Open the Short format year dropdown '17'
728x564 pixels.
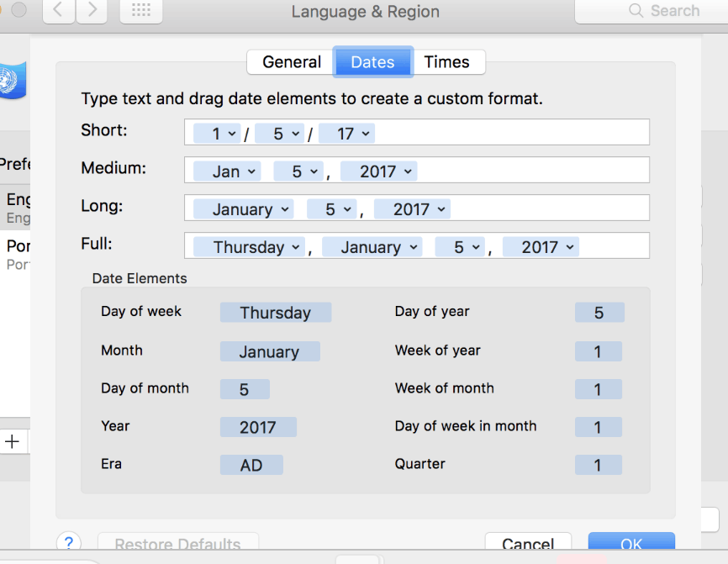point(346,134)
